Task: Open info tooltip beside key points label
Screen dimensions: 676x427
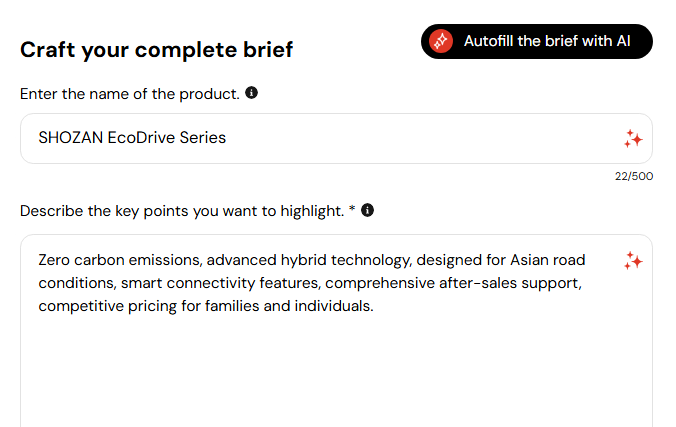Action: click(x=368, y=210)
